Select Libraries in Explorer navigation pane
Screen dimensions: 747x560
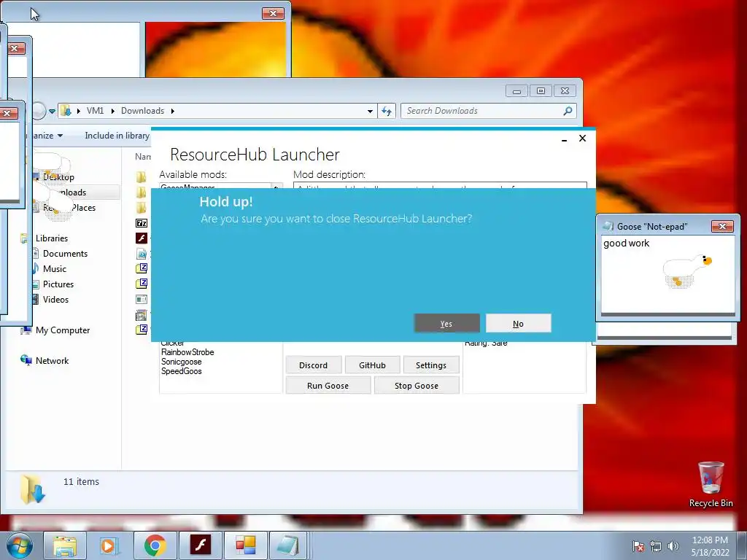point(52,238)
